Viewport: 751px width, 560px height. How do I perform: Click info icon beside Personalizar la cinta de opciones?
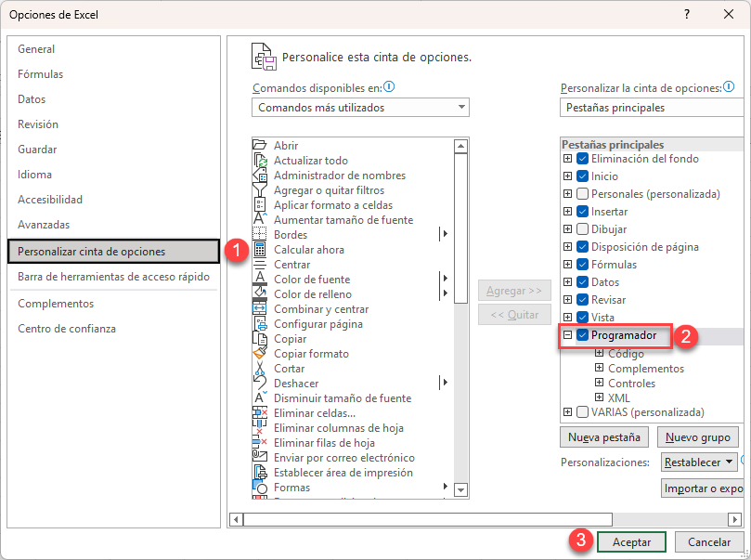(729, 86)
